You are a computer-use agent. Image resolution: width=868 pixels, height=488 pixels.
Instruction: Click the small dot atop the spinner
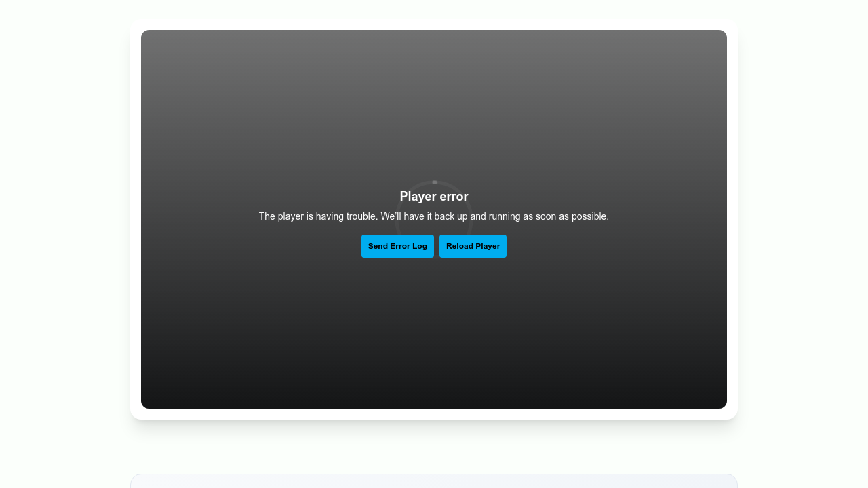pos(435,182)
